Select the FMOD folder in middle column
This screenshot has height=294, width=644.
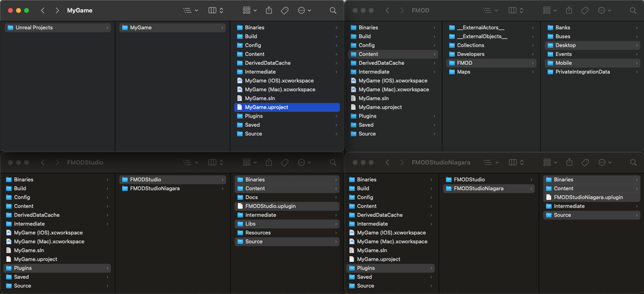point(491,63)
